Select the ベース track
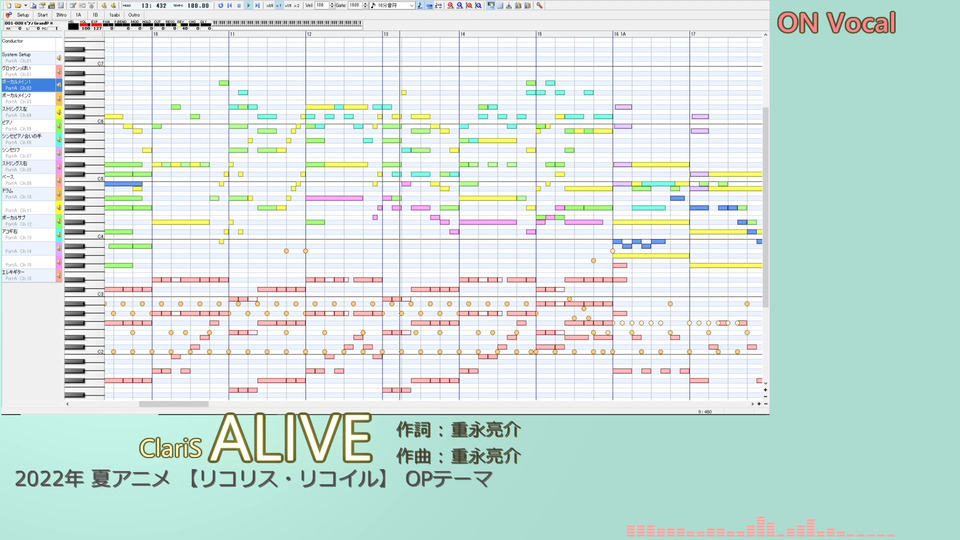Image resolution: width=960 pixels, height=540 pixels. click(x=29, y=179)
